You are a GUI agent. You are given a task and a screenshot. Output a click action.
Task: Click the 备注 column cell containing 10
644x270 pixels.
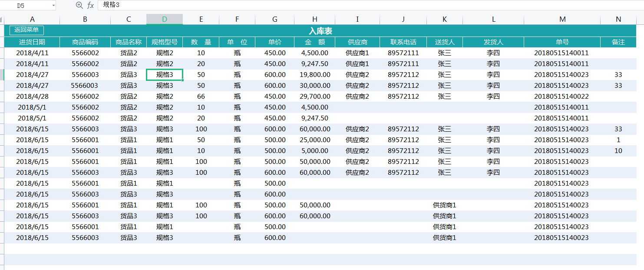point(618,151)
